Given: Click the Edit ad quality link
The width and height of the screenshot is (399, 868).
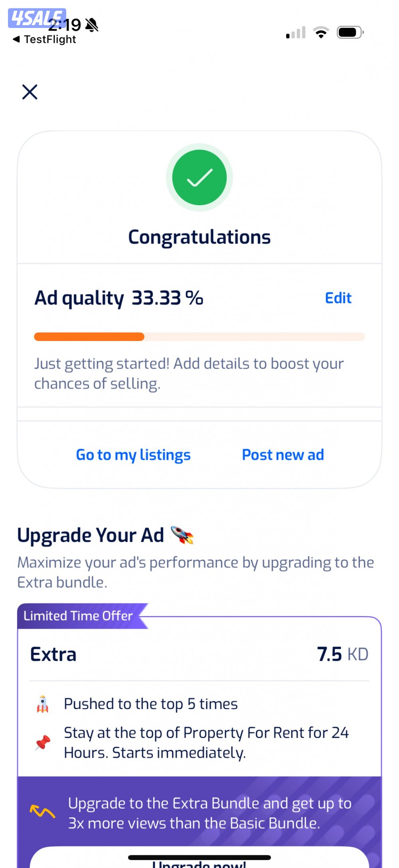Looking at the screenshot, I should 338,298.
